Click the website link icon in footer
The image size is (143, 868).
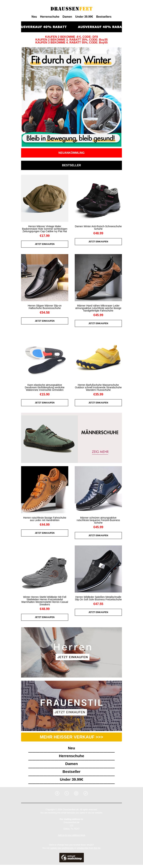coord(85,793)
